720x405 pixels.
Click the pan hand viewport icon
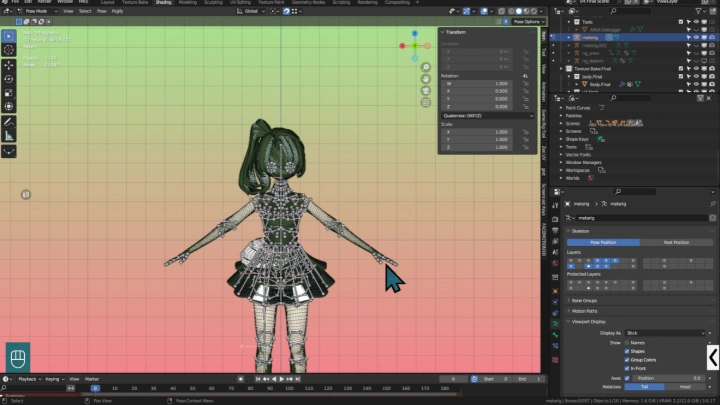coord(426,80)
